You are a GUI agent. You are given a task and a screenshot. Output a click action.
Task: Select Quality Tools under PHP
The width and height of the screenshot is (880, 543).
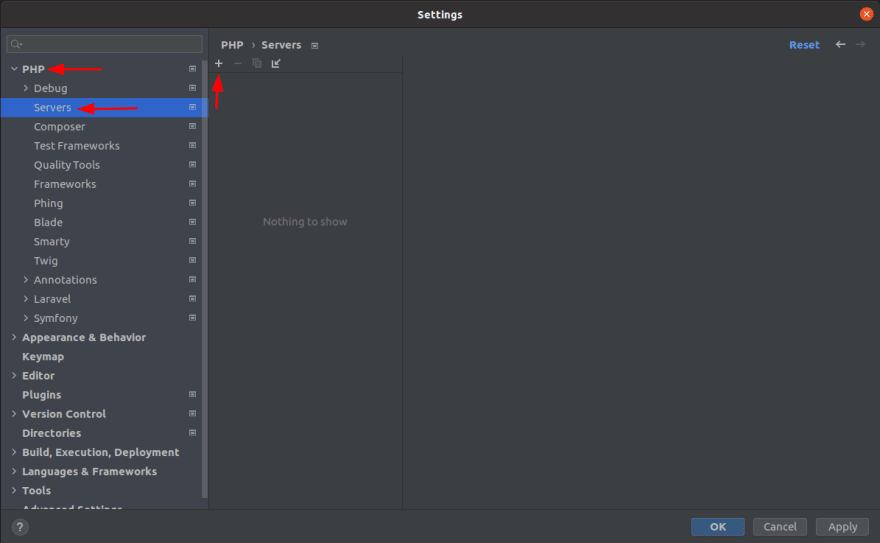(66, 165)
